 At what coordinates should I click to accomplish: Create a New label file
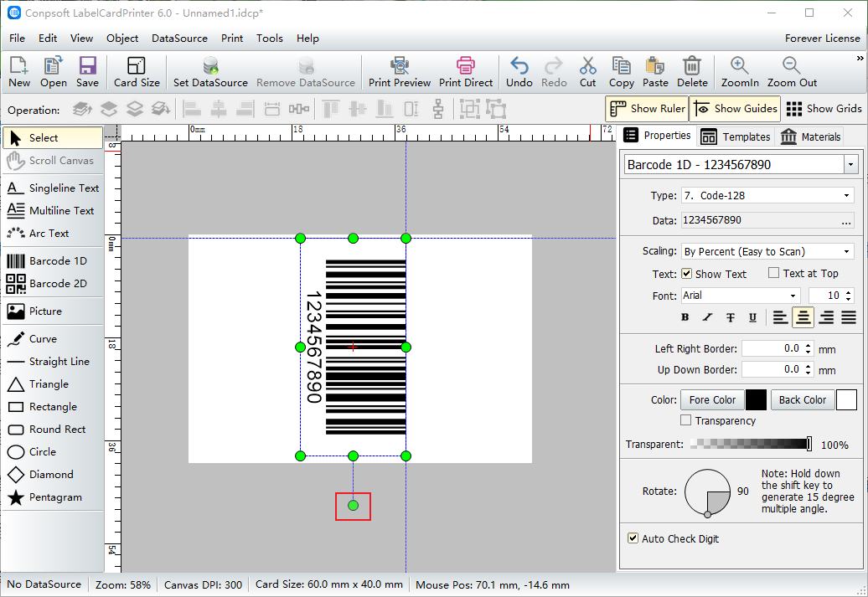pyautogui.click(x=19, y=73)
